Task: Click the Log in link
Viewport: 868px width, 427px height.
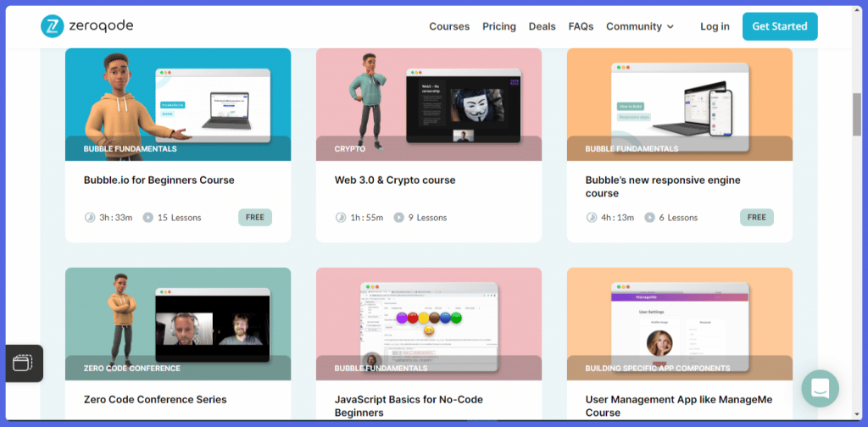Action: point(715,26)
